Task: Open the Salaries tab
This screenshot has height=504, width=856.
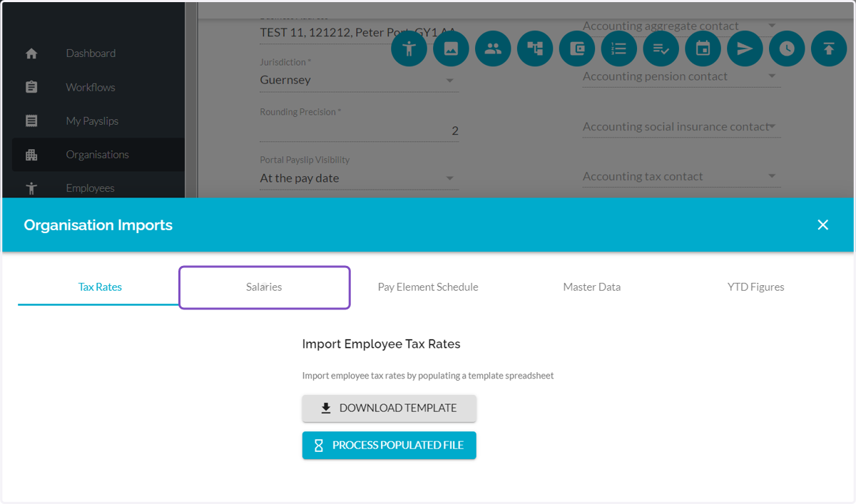Action: 264,287
